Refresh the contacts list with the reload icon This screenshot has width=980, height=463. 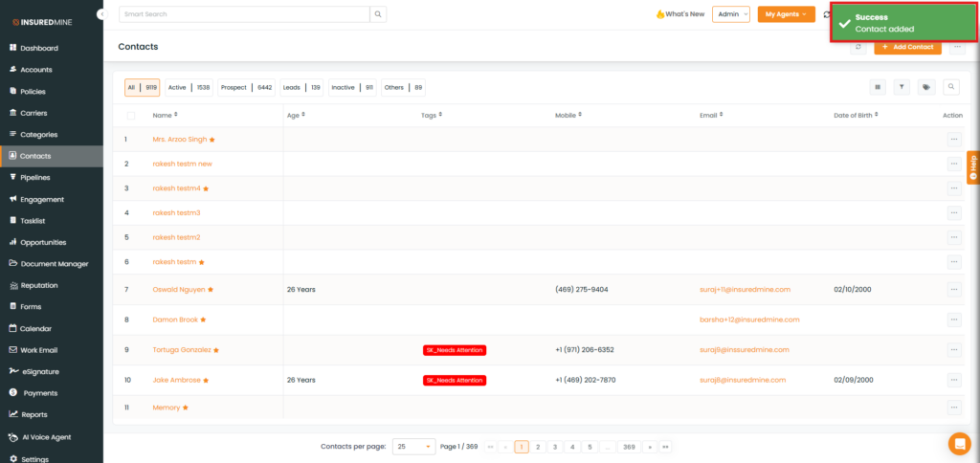858,47
